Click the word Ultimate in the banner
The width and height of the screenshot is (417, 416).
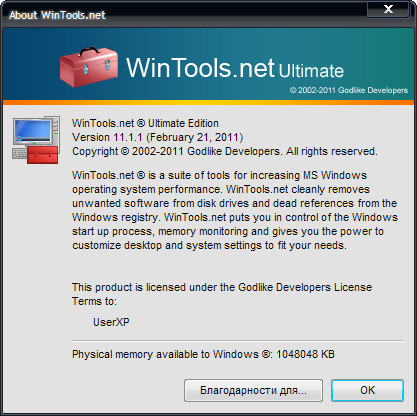pos(311,71)
